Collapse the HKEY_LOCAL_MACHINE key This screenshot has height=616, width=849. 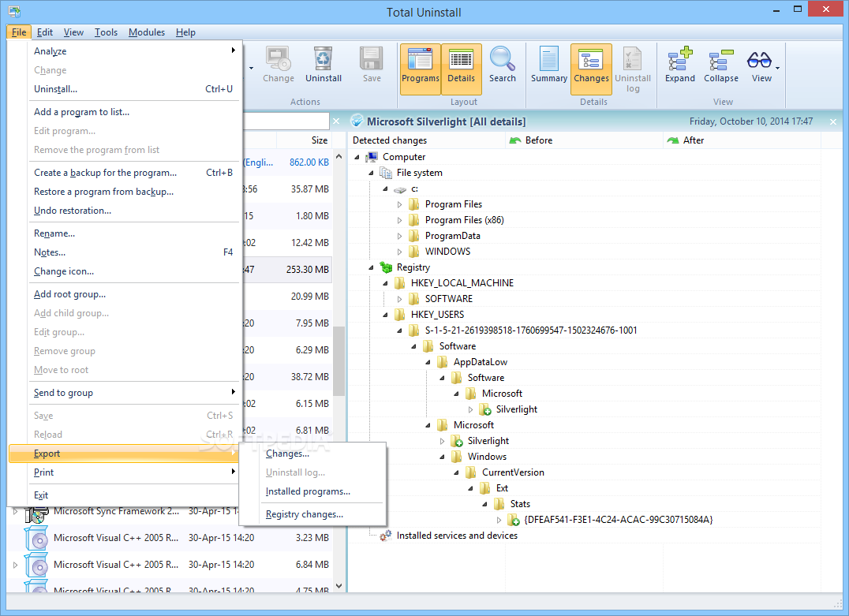click(386, 283)
